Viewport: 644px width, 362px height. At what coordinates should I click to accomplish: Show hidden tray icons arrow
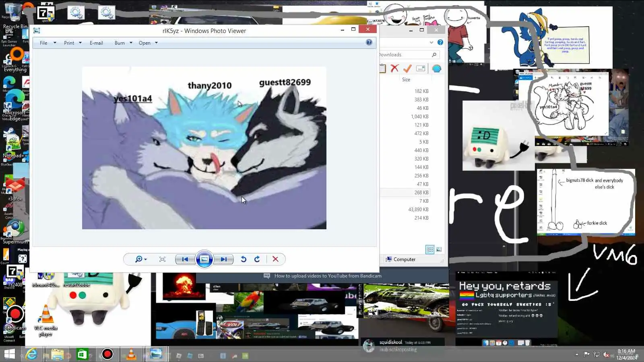click(577, 354)
